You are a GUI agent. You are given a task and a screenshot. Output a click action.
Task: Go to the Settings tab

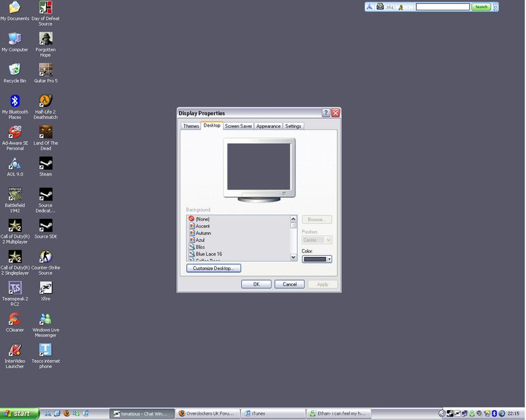click(293, 126)
